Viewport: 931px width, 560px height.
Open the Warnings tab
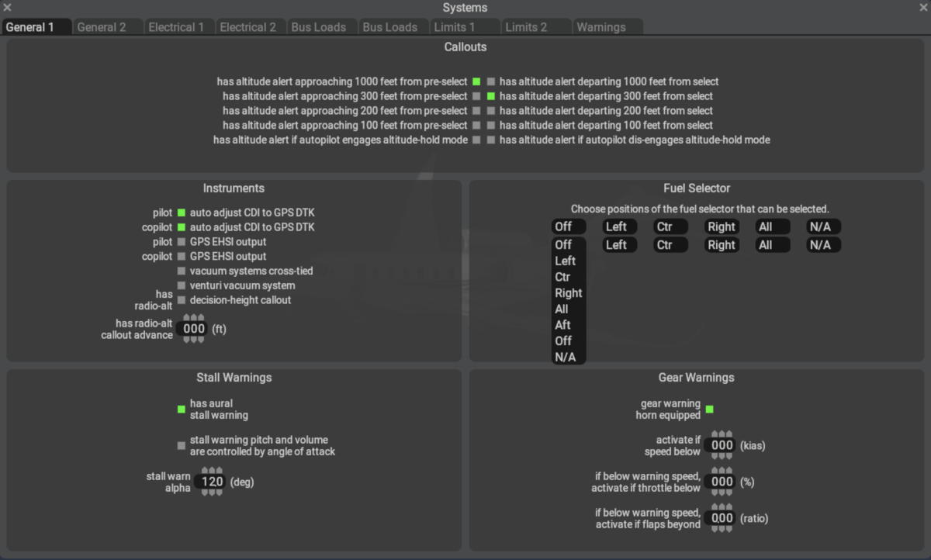tap(601, 27)
